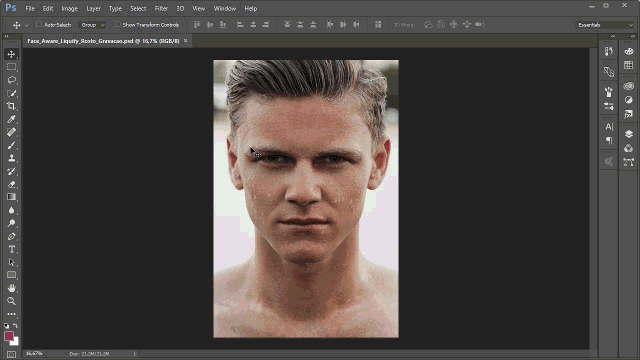640x360 pixels.
Task: Select the Path Selection tool
Action: point(11,262)
